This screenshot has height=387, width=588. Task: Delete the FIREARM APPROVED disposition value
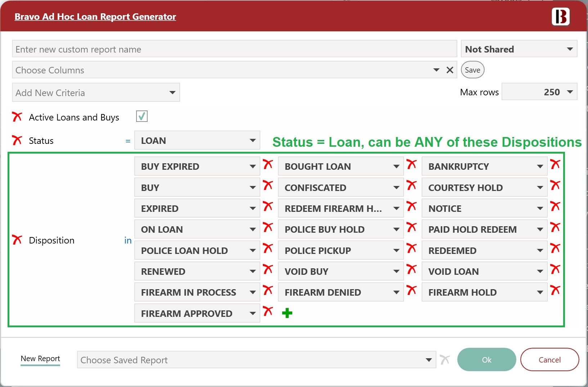(x=268, y=311)
